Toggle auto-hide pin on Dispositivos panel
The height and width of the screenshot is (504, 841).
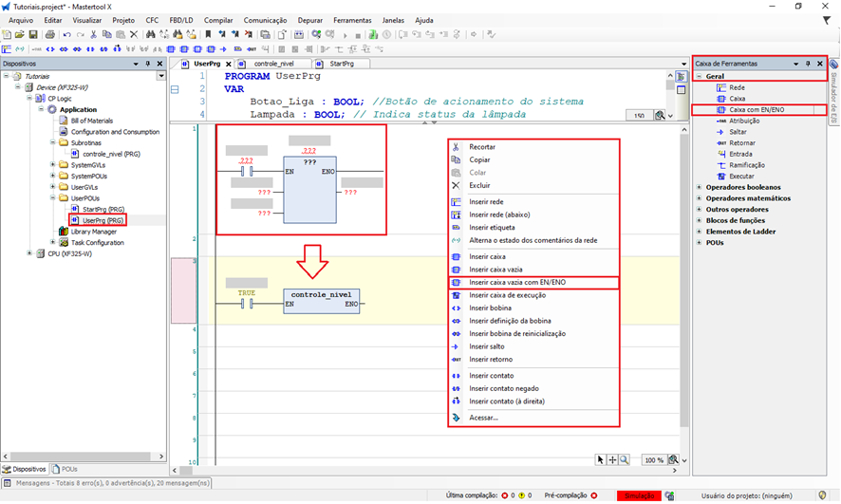(147, 64)
